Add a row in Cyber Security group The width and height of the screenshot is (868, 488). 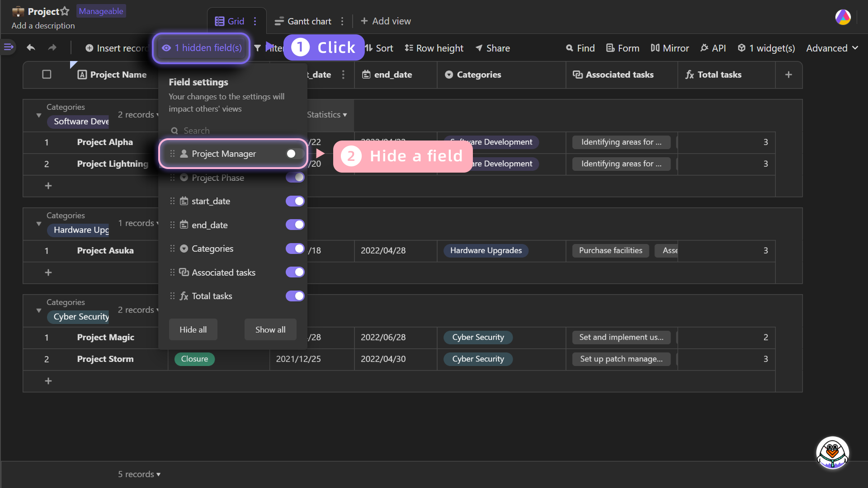click(48, 381)
